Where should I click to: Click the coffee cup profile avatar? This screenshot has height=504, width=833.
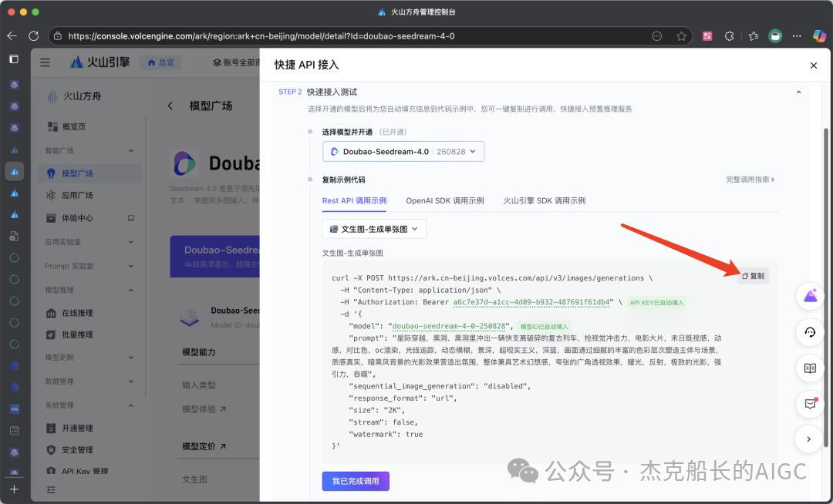pyautogui.click(x=775, y=36)
